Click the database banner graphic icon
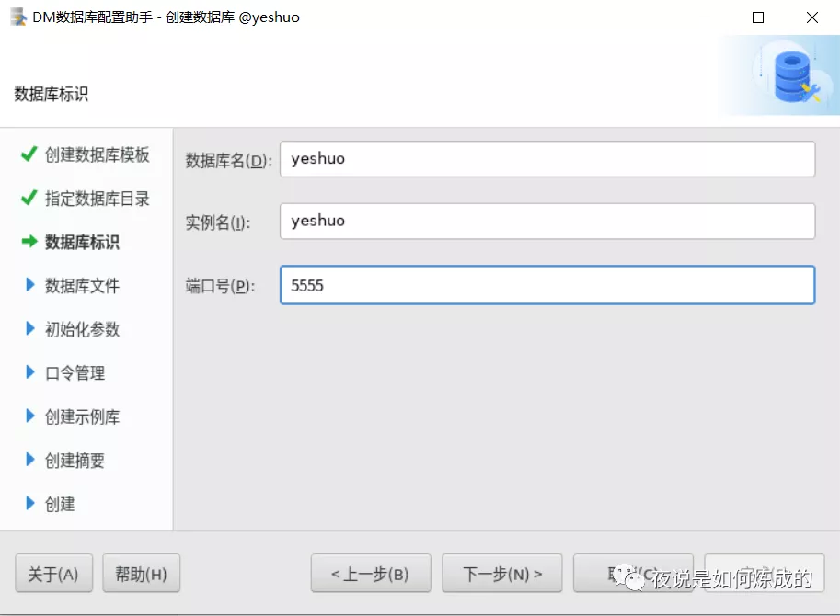The height and width of the screenshot is (616, 840). point(795,76)
